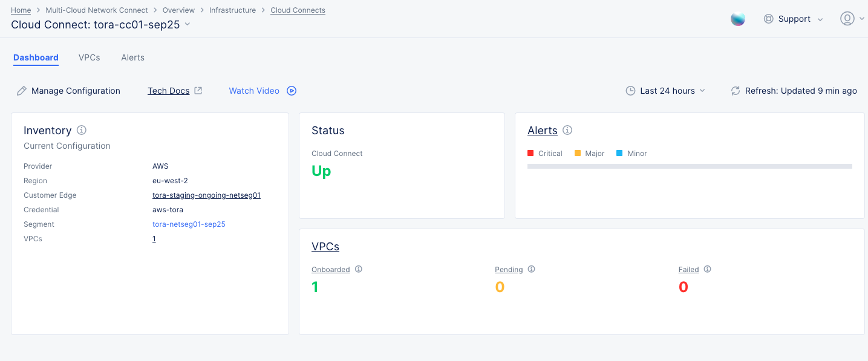868x361 pixels.
Task: Open the colorful orb icon in header
Action: point(738,19)
